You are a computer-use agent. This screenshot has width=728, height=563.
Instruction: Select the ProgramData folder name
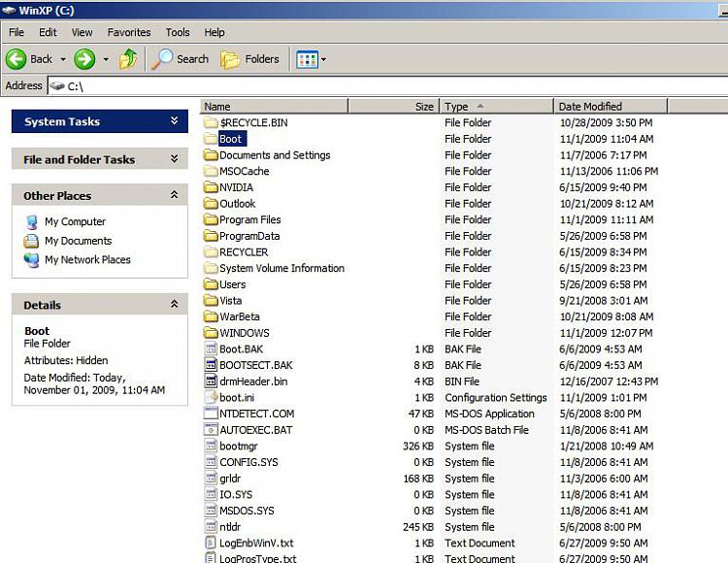pos(249,236)
